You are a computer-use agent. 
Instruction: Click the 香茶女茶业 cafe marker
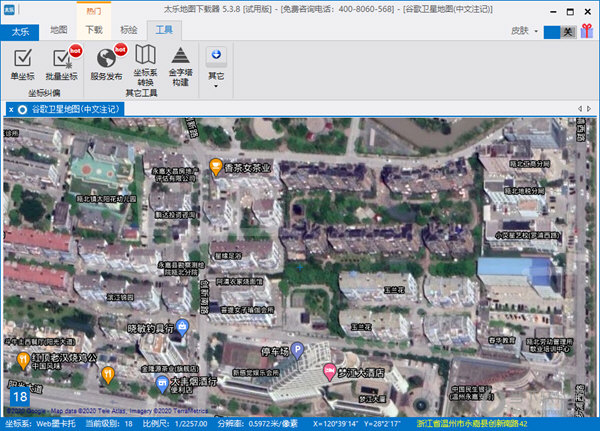[x=216, y=167]
